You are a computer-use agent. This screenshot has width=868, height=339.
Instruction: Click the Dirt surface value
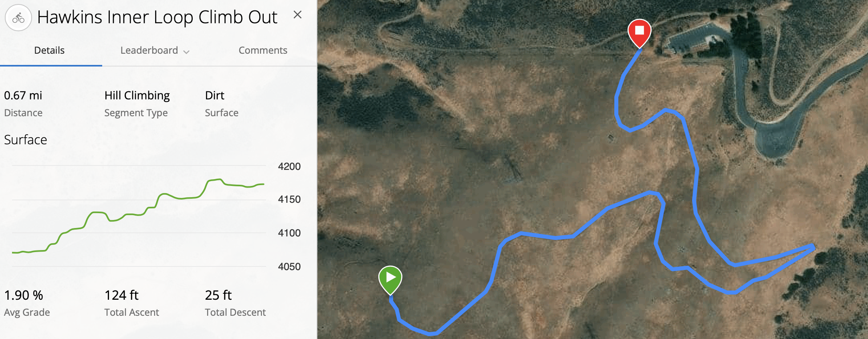click(214, 95)
